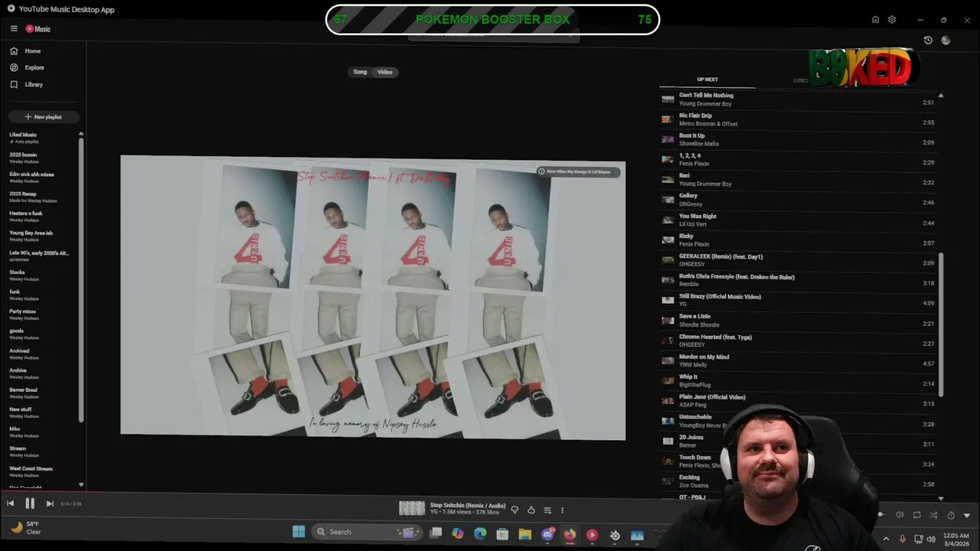Viewport: 980px width, 551px height.
Task: Collapse the player page with down arrow
Action: pos(967,515)
